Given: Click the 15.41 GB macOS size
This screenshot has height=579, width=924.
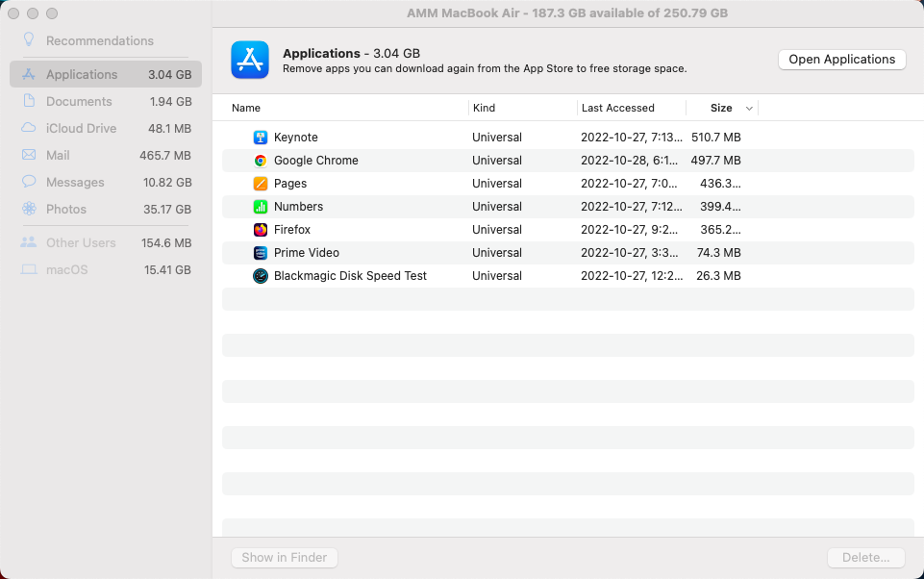Looking at the screenshot, I should pos(168,270).
